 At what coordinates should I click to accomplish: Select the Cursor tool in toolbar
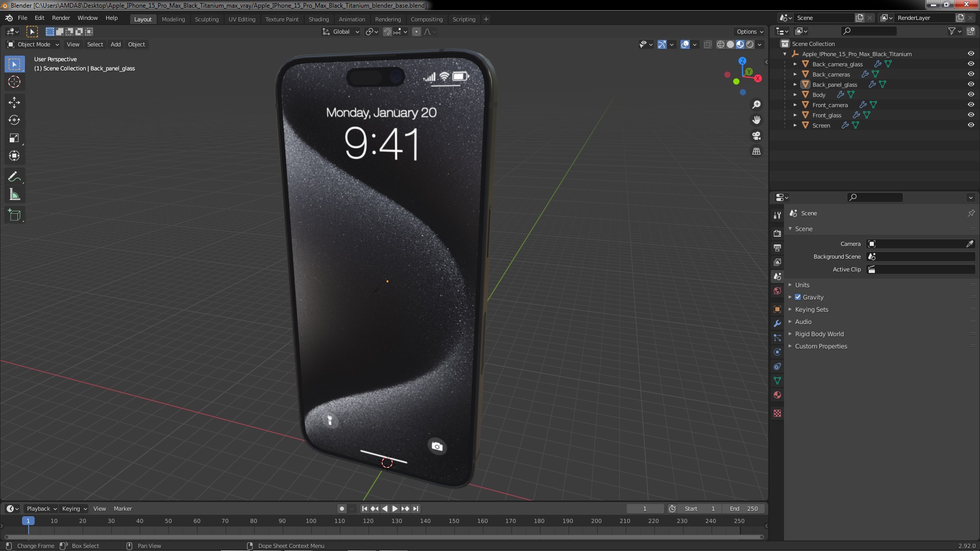click(x=14, y=82)
